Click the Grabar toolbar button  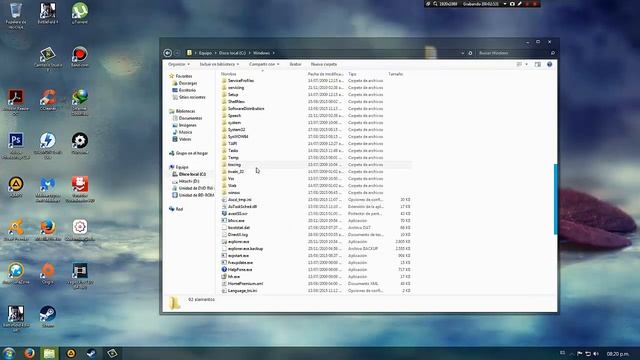tap(295, 64)
